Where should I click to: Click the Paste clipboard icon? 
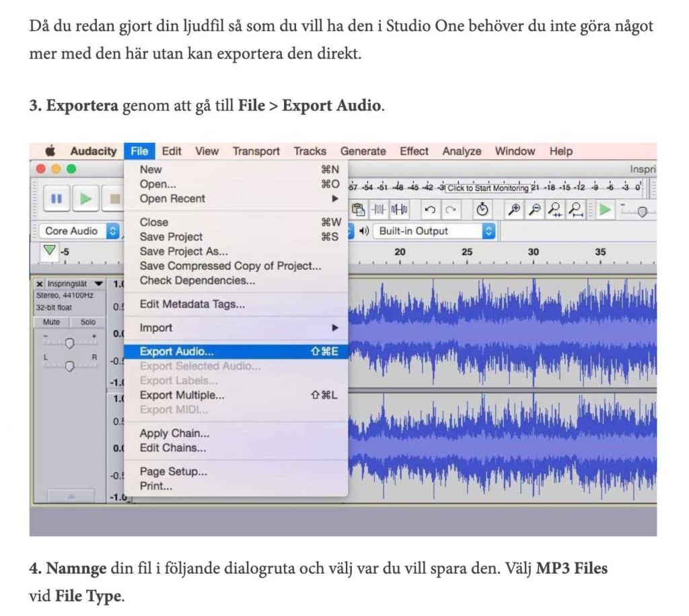point(358,210)
